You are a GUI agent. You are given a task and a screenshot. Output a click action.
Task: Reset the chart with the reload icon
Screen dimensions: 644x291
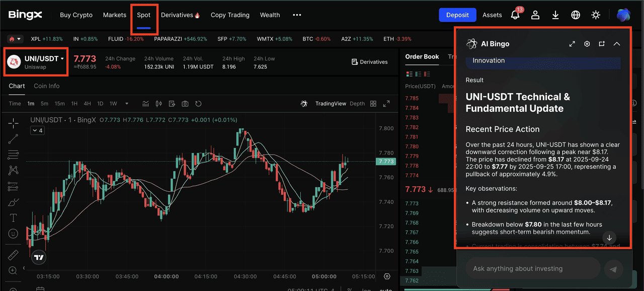(198, 104)
